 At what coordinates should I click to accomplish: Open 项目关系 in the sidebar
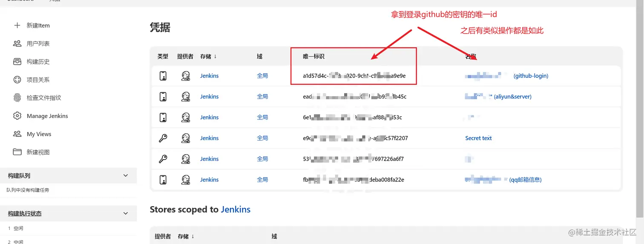point(38,80)
